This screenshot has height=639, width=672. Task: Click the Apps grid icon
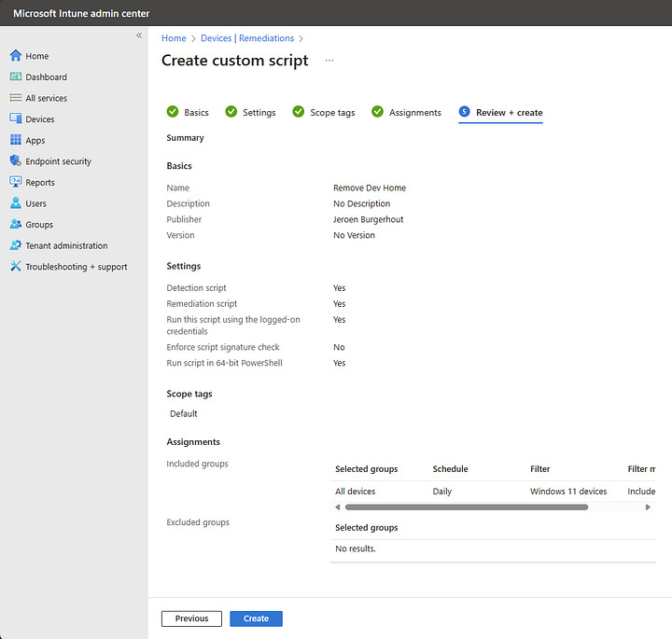(x=16, y=140)
